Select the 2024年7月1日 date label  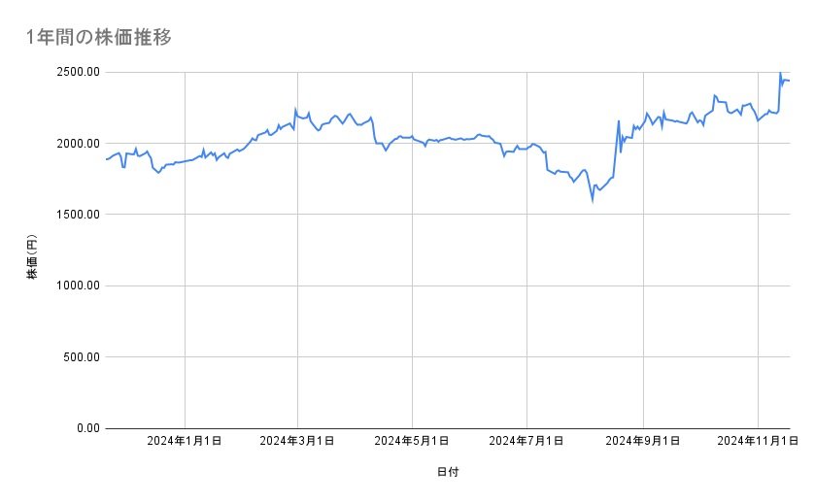click(x=526, y=442)
